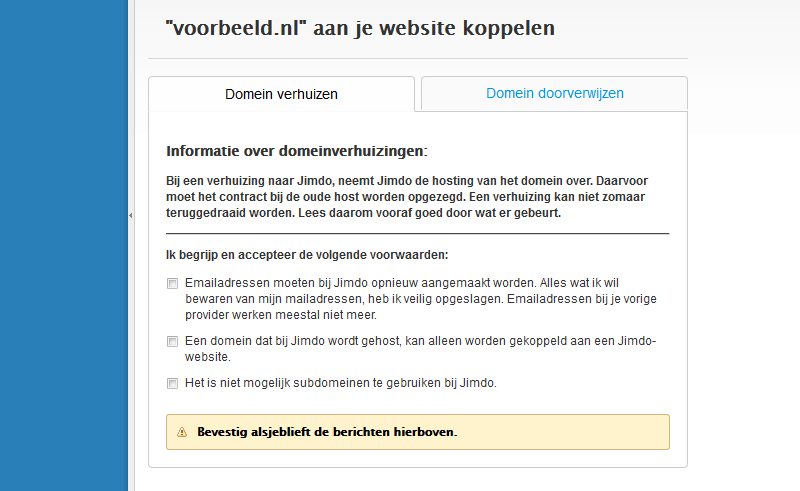
Task: Click the sidebar collapse arrow handle
Action: coord(131,215)
